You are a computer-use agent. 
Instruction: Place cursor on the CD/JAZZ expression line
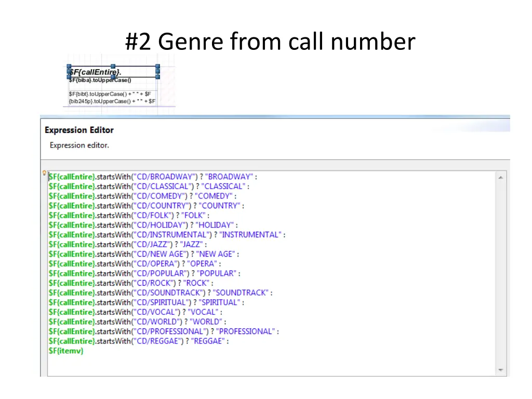tap(127, 244)
